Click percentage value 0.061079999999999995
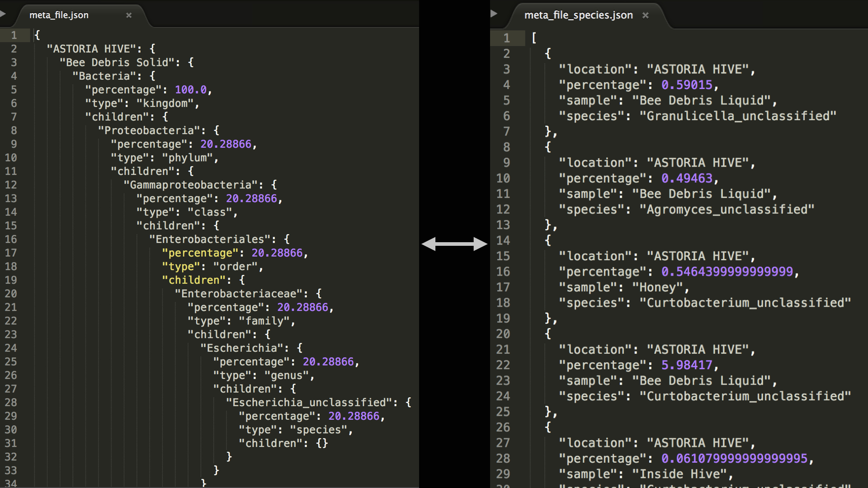The width and height of the screenshot is (868, 488). coord(734,458)
